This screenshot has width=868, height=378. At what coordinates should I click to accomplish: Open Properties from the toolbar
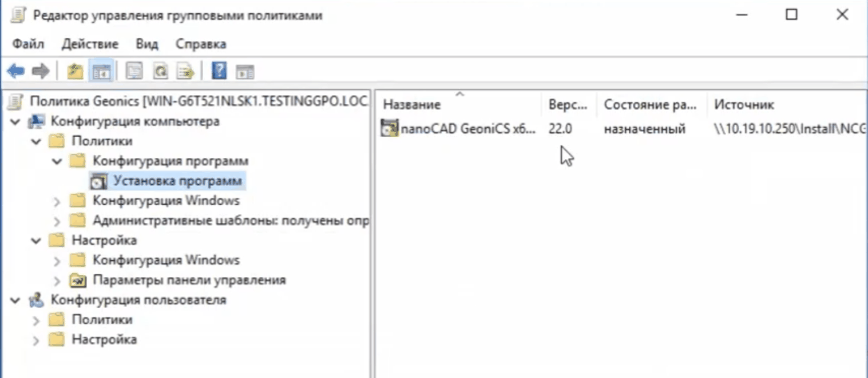tap(134, 71)
